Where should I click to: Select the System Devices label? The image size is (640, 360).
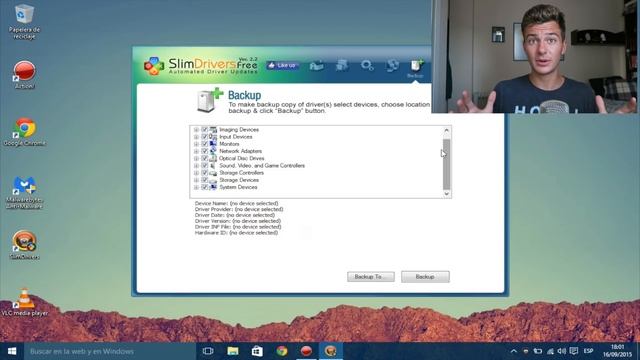(x=238, y=187)
